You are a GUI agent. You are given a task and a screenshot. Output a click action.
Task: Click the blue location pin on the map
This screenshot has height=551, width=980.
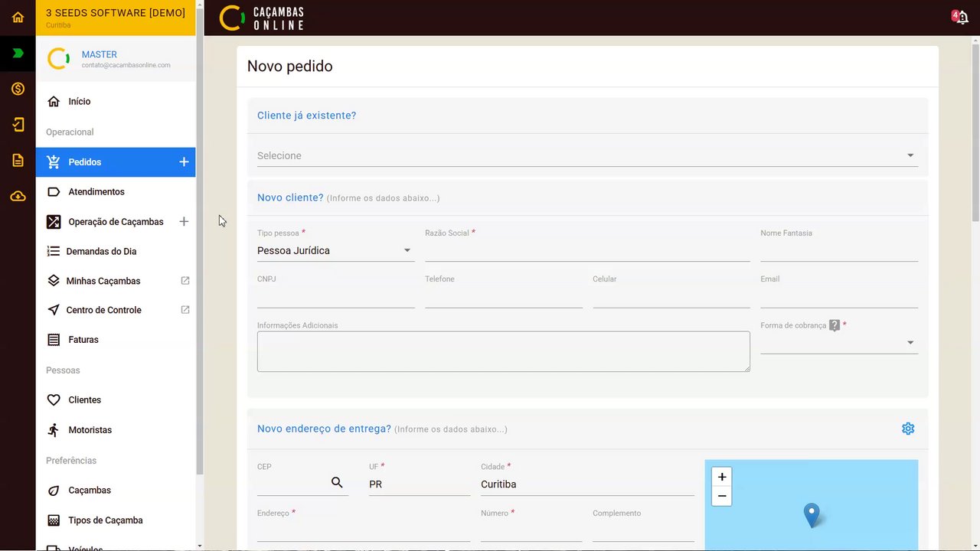[x=812, y=515]
